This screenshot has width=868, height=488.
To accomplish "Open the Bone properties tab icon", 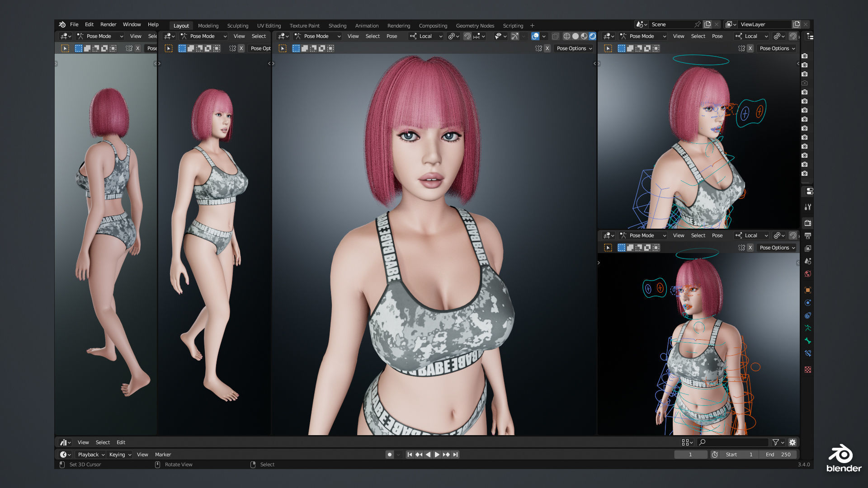I will coord(808,341).
